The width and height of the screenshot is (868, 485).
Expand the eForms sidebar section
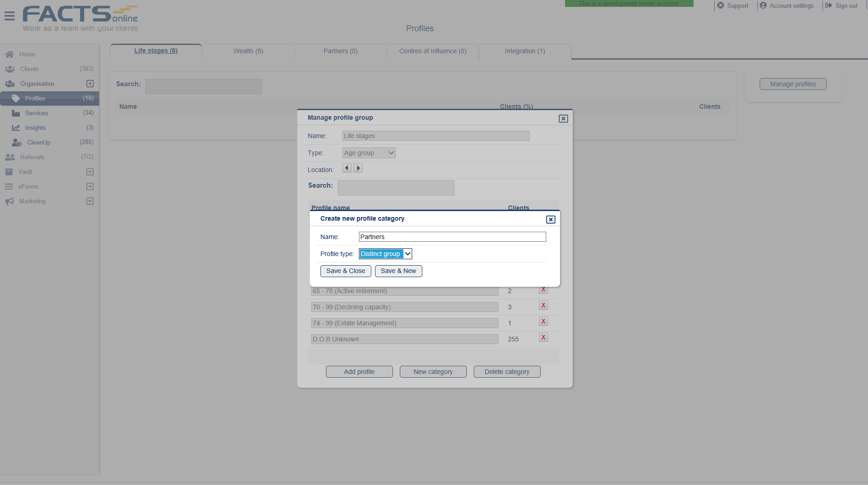click(90, 186)
